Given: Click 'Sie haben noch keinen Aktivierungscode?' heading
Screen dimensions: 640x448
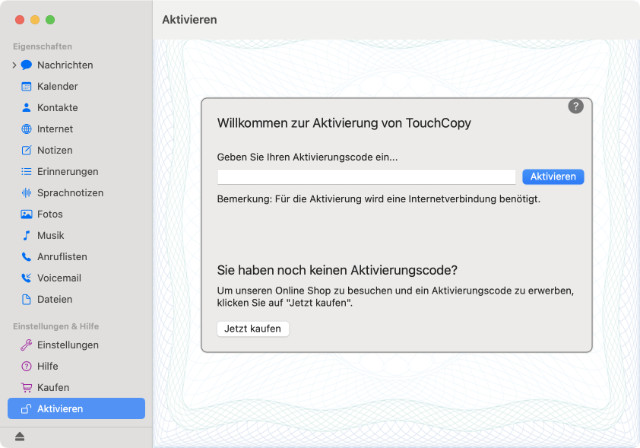Looking at the screenshot, I should pyautogui.click(x=337, y=270).
